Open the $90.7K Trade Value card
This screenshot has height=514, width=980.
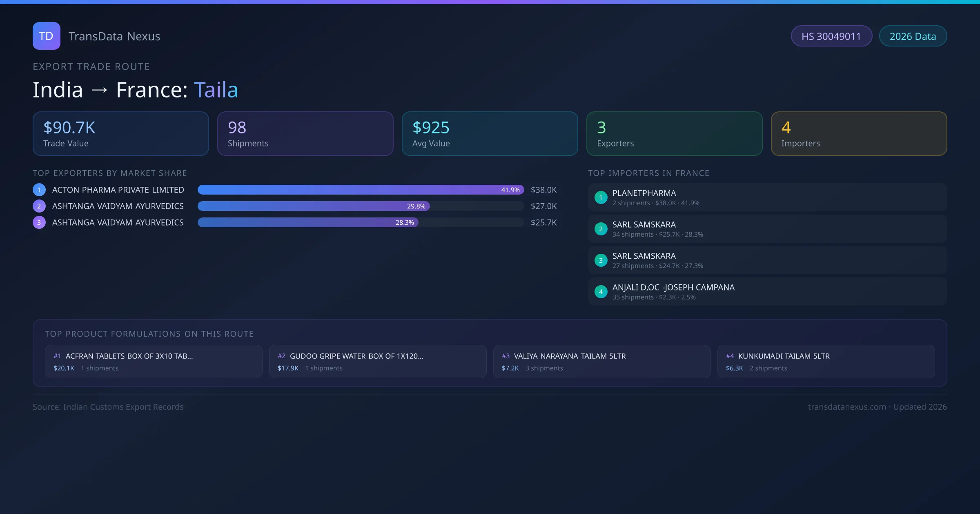pos(120,134)
